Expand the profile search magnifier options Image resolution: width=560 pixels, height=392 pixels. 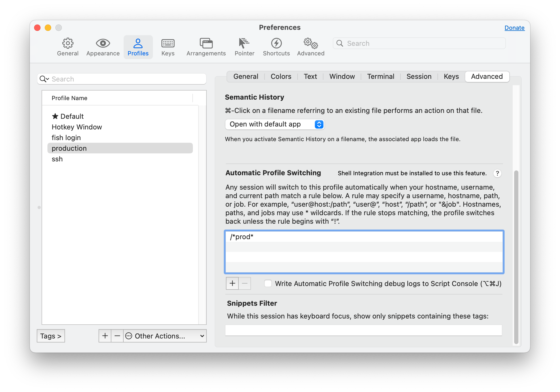pos(44,79)
